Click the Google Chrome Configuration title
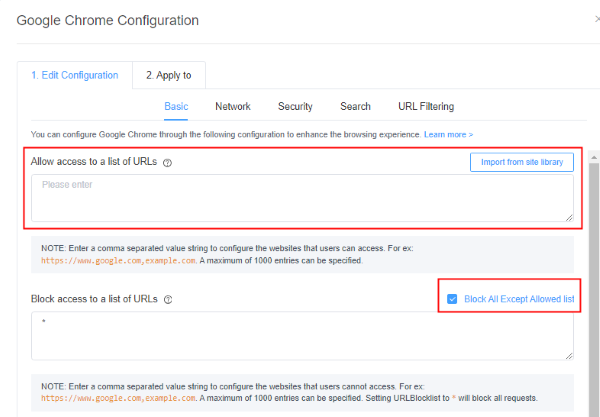Viewport: 600px width, 417px height. point(108,20)
